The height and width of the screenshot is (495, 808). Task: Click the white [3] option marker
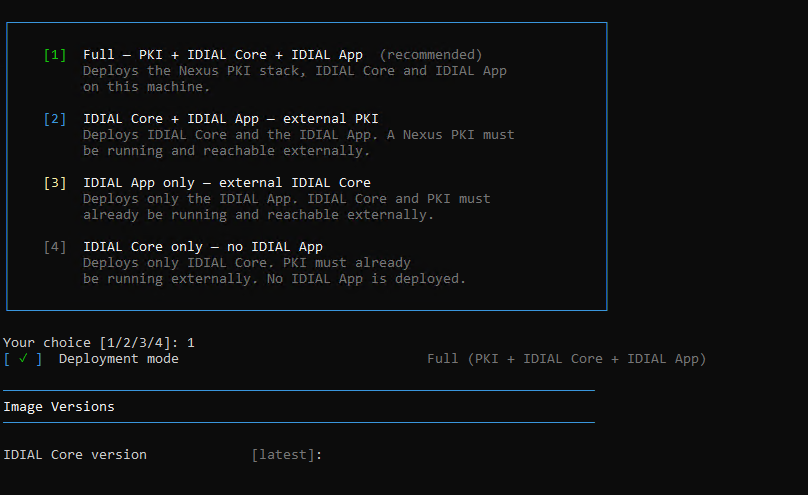pyautogui.click(x=55, y=183)
